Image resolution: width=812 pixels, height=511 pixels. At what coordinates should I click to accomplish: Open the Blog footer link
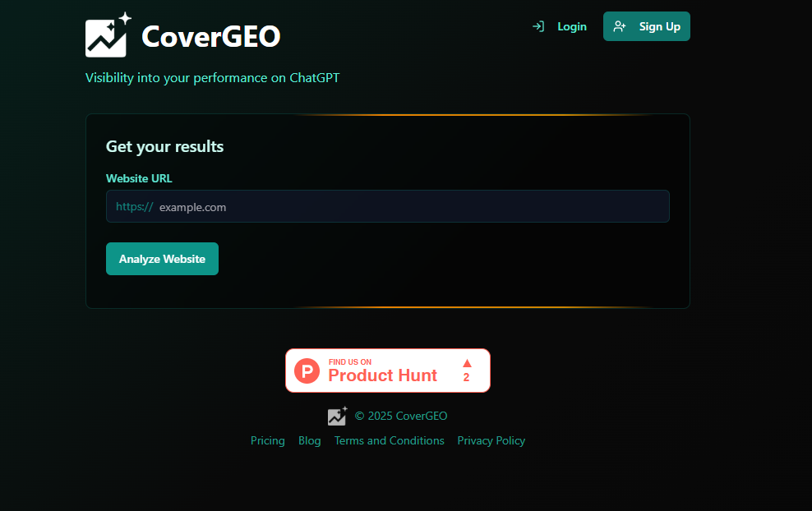coord(310,440)
